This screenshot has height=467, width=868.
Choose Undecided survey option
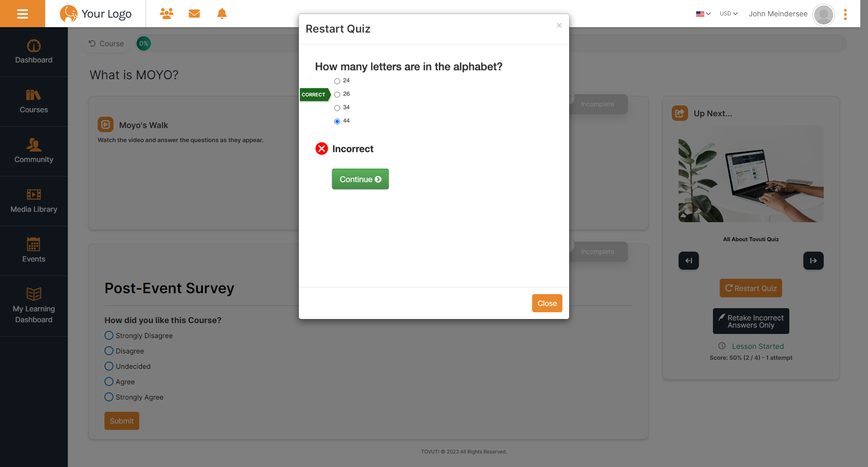pyautogui.click(x=109, y=366)
